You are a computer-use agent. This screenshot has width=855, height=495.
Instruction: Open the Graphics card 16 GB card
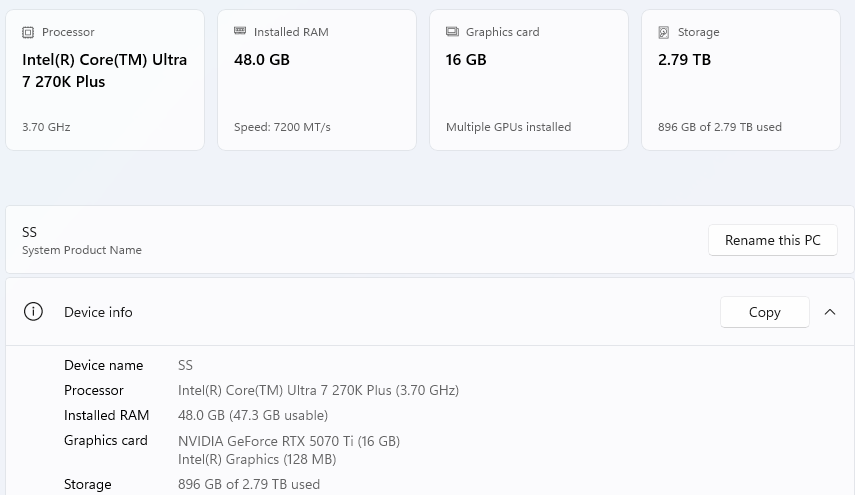click(x=529, y=80)
